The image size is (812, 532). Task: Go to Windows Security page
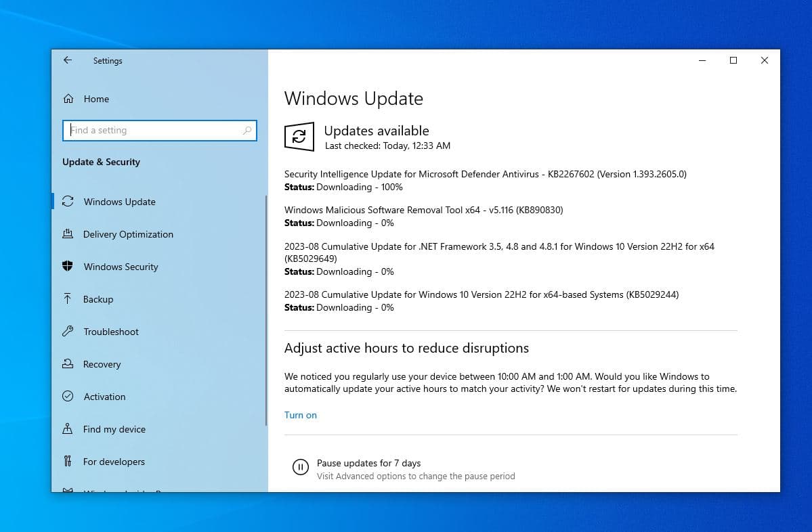121,267
